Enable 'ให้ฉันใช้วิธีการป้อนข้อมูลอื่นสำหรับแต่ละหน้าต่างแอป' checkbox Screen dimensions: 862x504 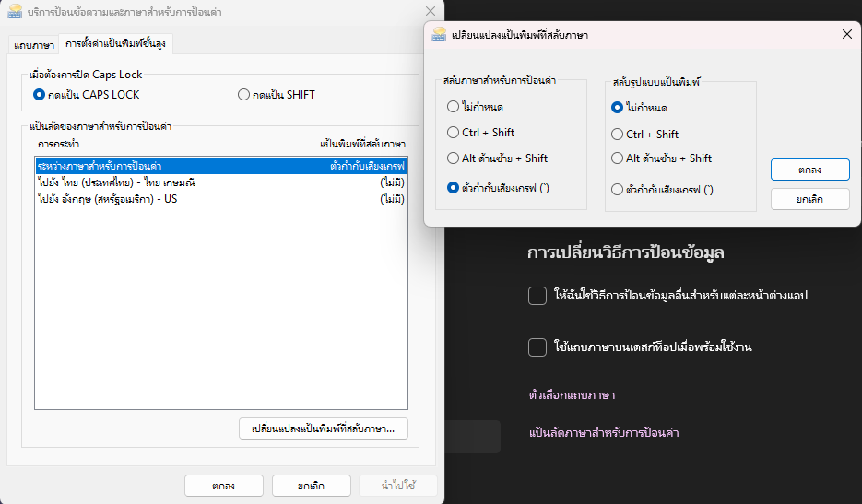click(537, 296)
